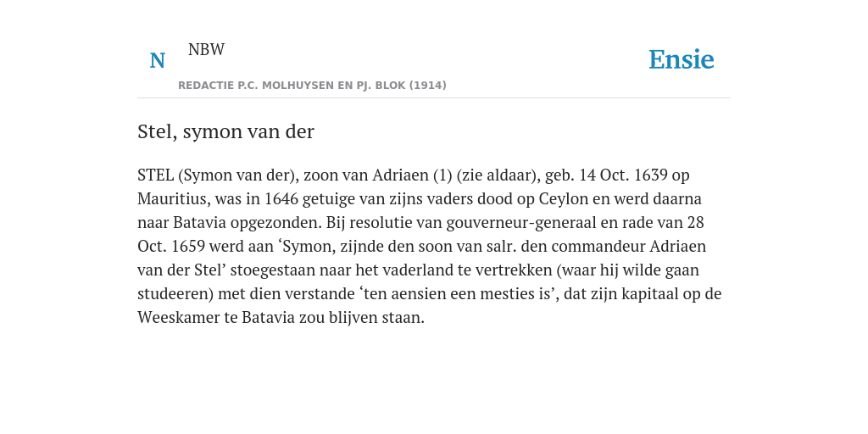Open the Redactie P.C. Molhuysen en PJ. Blok line
The height and width of the screenshot is (434, 868).
[312, 86]
